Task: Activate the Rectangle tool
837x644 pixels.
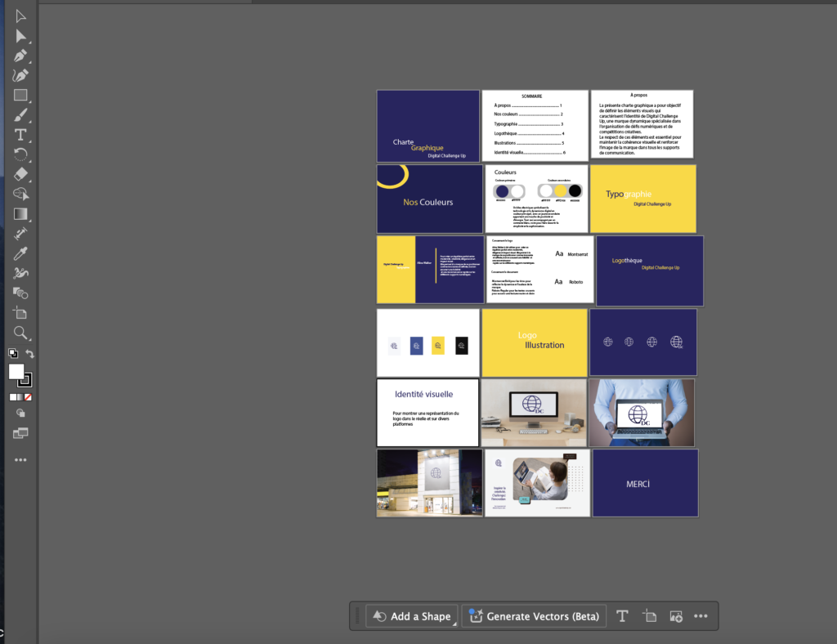Action: (20, 96)
